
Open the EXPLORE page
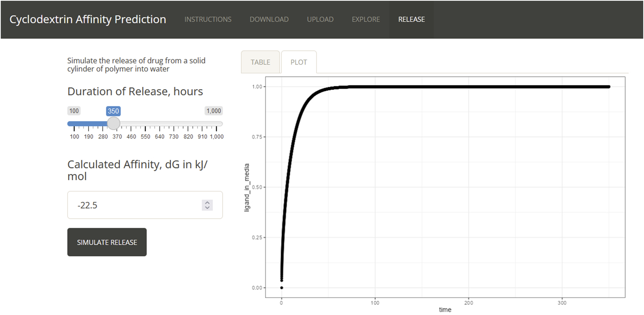pos(366,19)
